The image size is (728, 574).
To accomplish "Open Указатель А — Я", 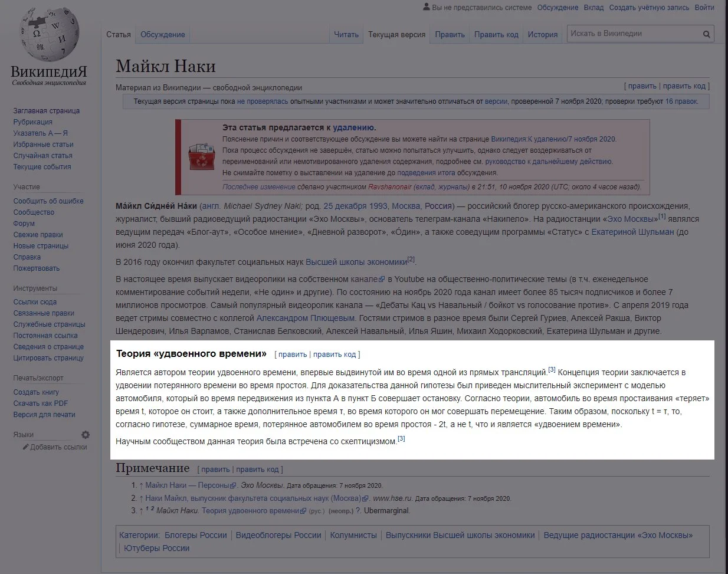I will click(x=41, y=133).
